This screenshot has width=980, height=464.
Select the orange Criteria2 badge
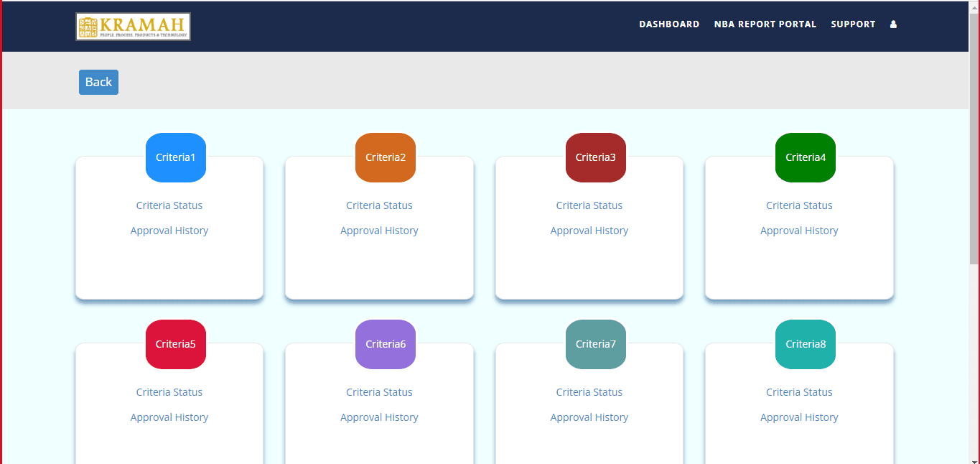(x=386, y=157)
